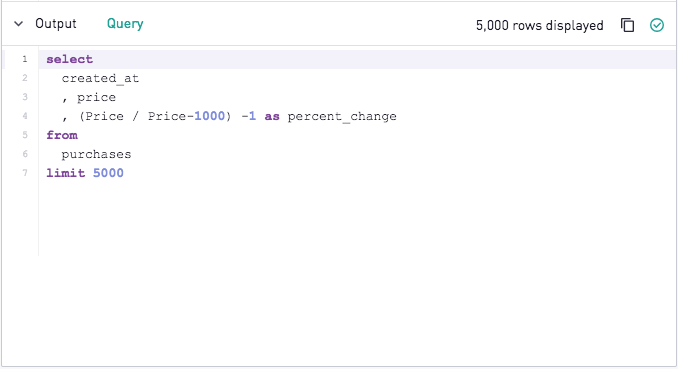678x369 pixels.
Task: Select line number 7 in the gutter
Action: [25, 173]
